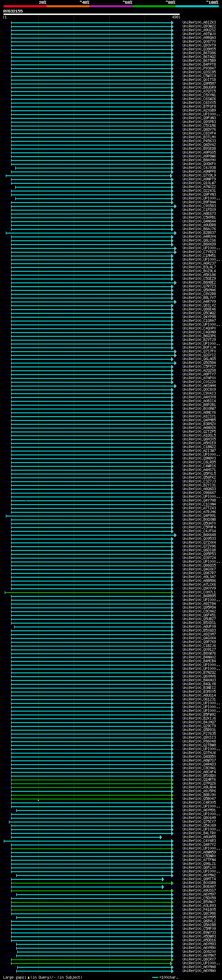
Task: Select last hit label UniRef100_A6YMA0
Action: tap(199, 971)
